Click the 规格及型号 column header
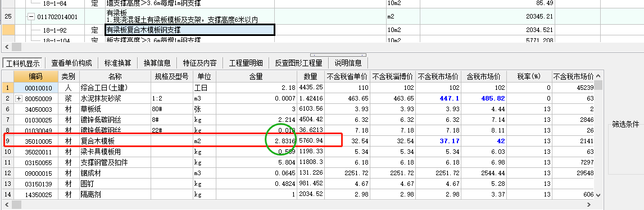 (x=172, y=76)
